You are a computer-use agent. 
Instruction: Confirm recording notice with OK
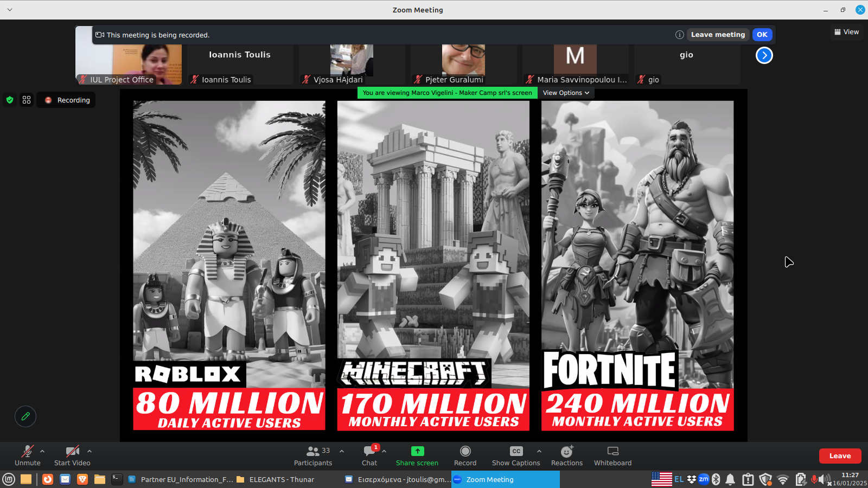tap(762, 35)
